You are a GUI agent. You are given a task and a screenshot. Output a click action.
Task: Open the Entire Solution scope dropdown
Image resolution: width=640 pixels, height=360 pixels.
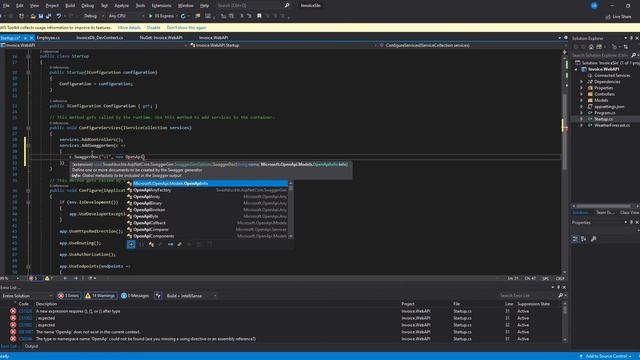[27, 296]
